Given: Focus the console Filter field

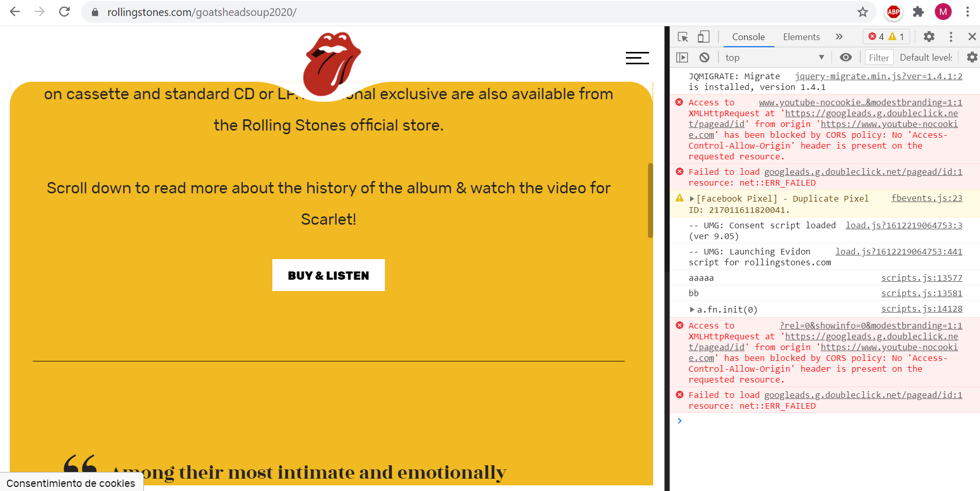Looking at the screenshot, I should coord(879,58).
